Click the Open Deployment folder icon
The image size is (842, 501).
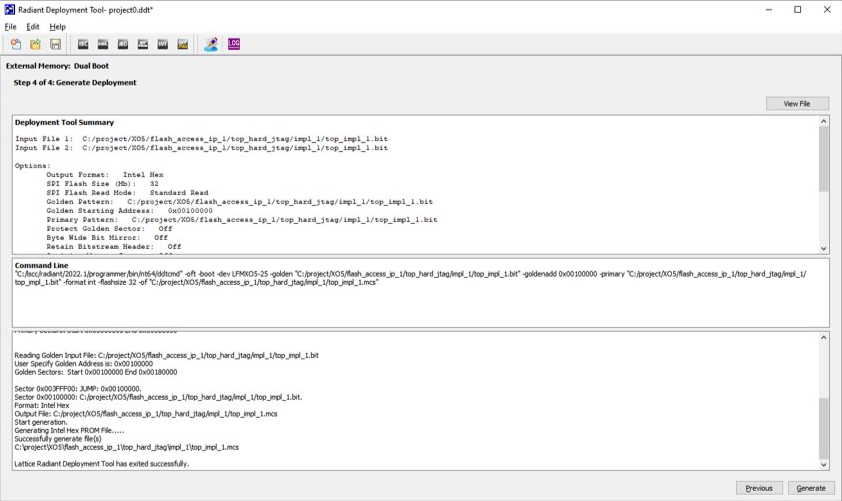(35, 44)
